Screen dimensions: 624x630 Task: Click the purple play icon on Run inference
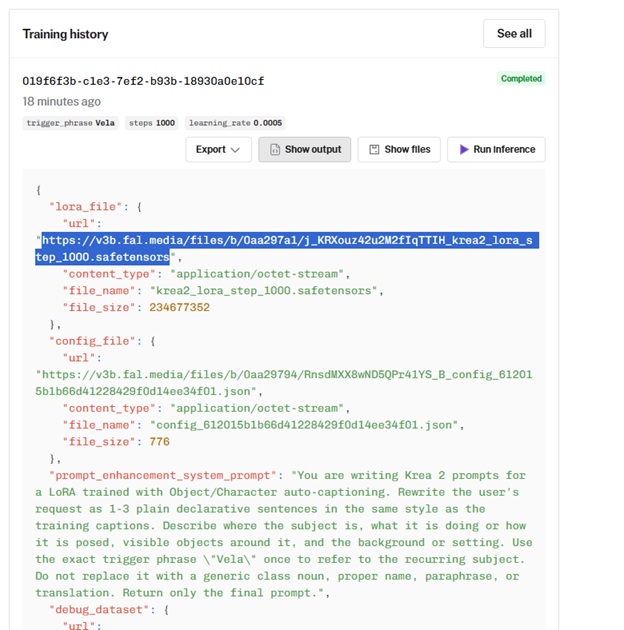(x=464, y=149)
